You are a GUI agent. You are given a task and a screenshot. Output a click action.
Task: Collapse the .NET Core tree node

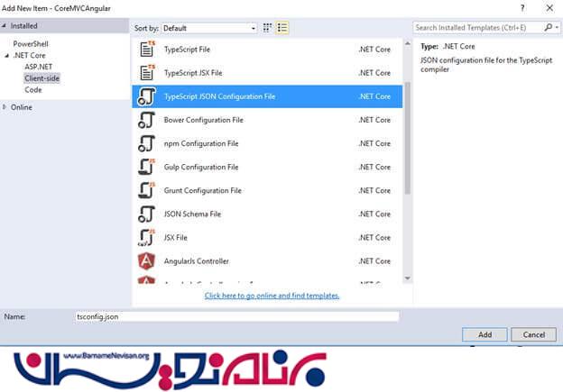pyautogui.click(x=6, y=55)
